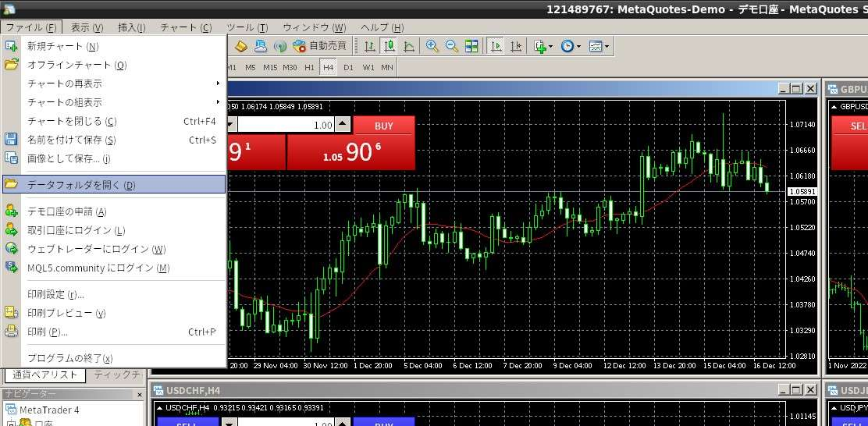Switch to line chart display

tap(409, 47)
